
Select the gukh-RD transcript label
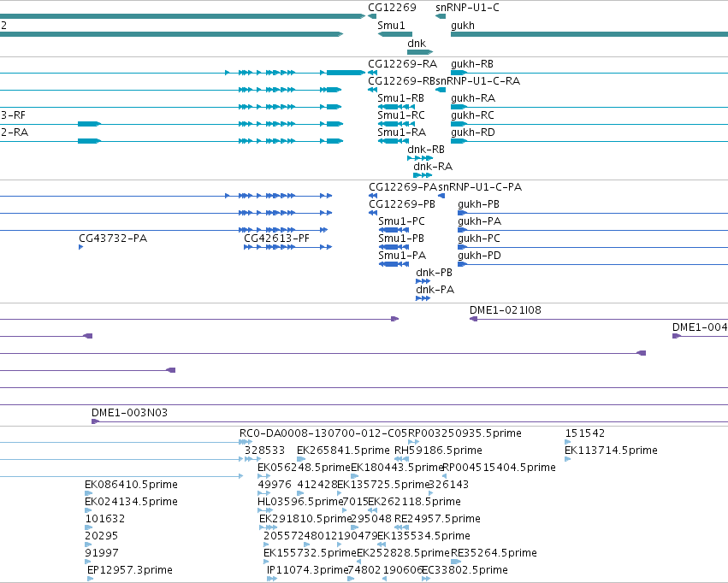472,132
